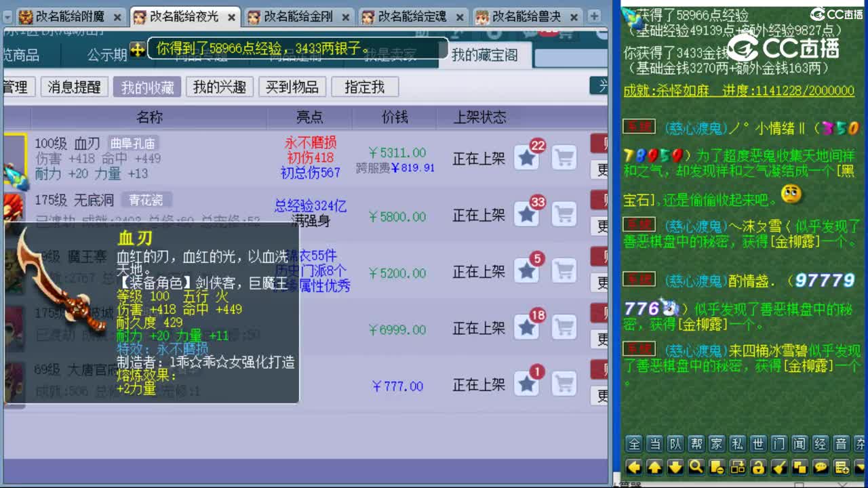Viewport: 868px width, 488px height.
Task: Open a new tab with plus button
Action: tap(594, 16)
